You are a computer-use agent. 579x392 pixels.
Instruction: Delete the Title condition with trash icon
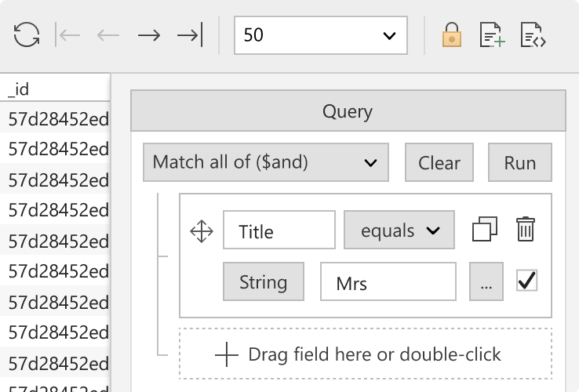pos(526,229)
